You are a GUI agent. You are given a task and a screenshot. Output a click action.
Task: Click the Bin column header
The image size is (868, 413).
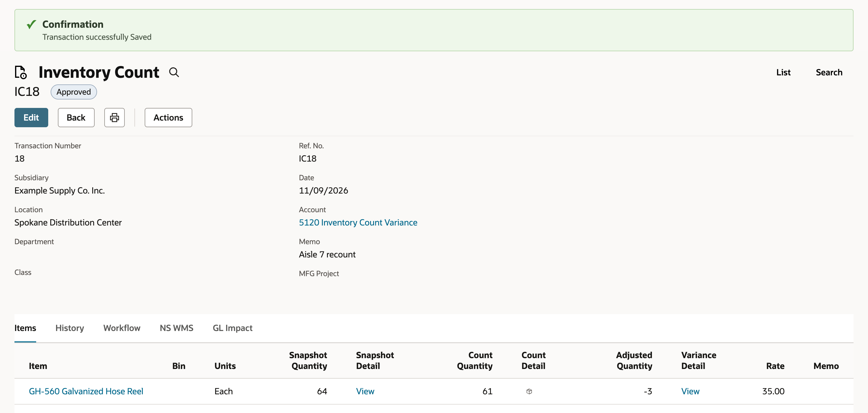click(x=179, y=366)
